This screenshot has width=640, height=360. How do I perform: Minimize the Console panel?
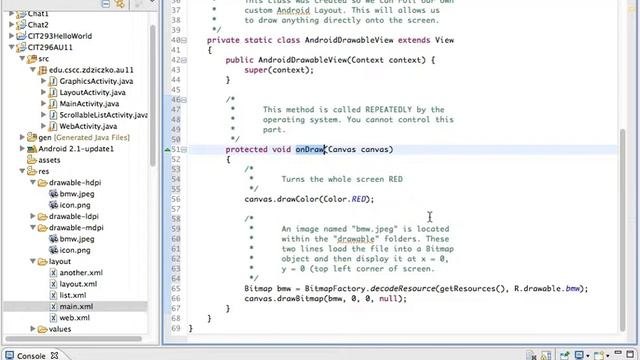(x=618, y=353)
